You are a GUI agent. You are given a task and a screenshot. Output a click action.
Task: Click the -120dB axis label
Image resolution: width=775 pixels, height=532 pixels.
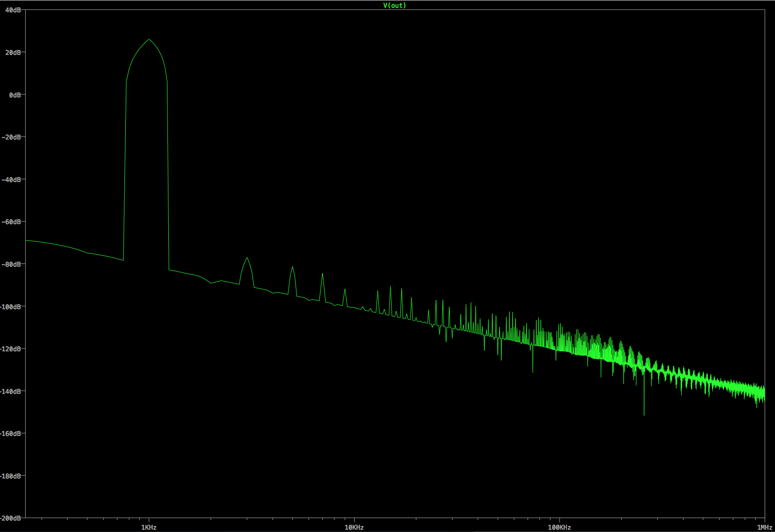(x=11, y=349)
